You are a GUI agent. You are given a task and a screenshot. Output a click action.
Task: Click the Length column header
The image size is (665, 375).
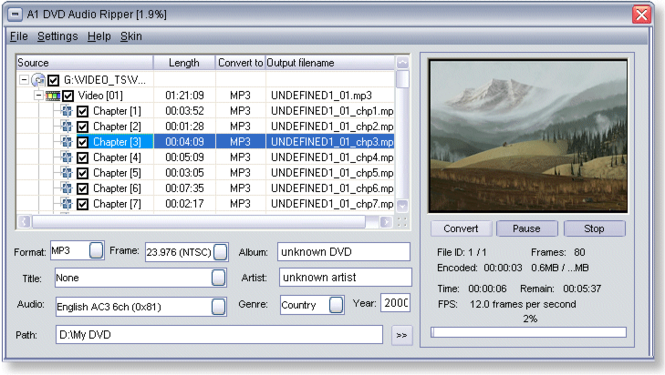(184, 63)
